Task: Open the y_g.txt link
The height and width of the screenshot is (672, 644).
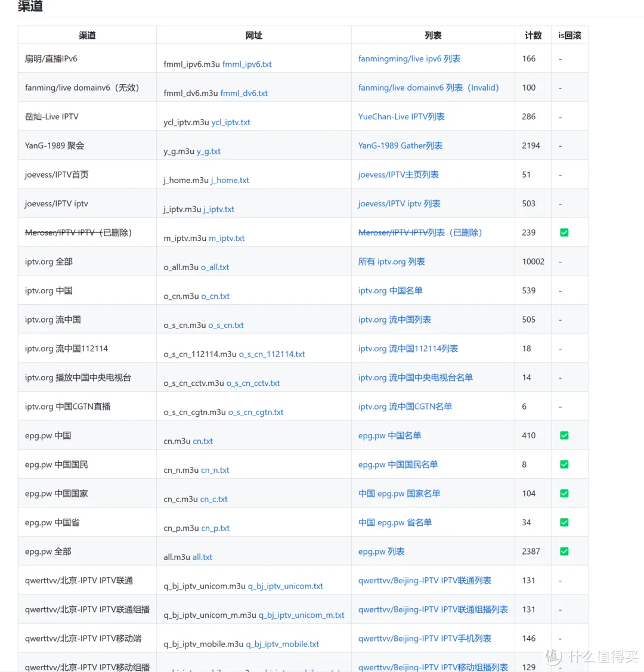Action: [x=208, y=151]
